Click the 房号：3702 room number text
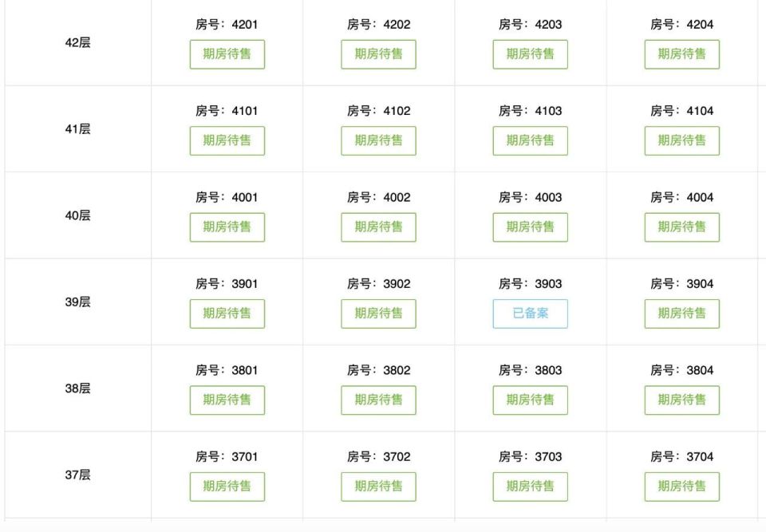Viewport: 766px width, 532px height. [x=378, y=457]
